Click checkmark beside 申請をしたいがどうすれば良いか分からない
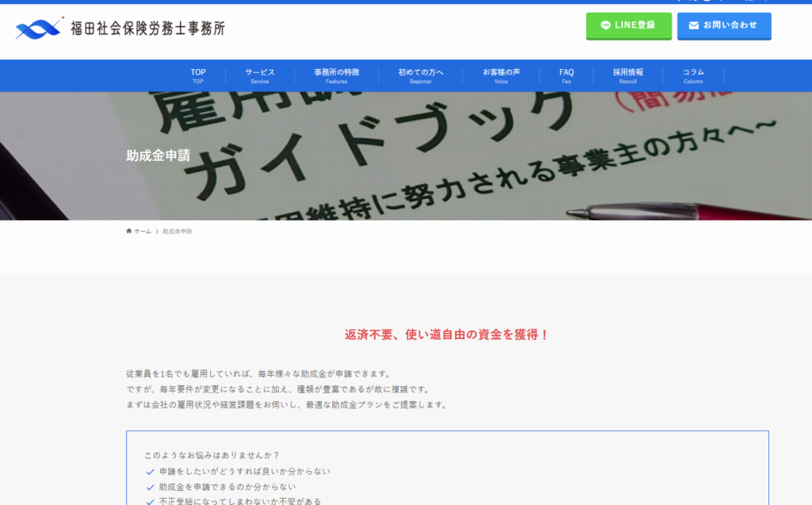Image resolution: width=812 pixels, height=505 pixels. (x=150, y=472)
